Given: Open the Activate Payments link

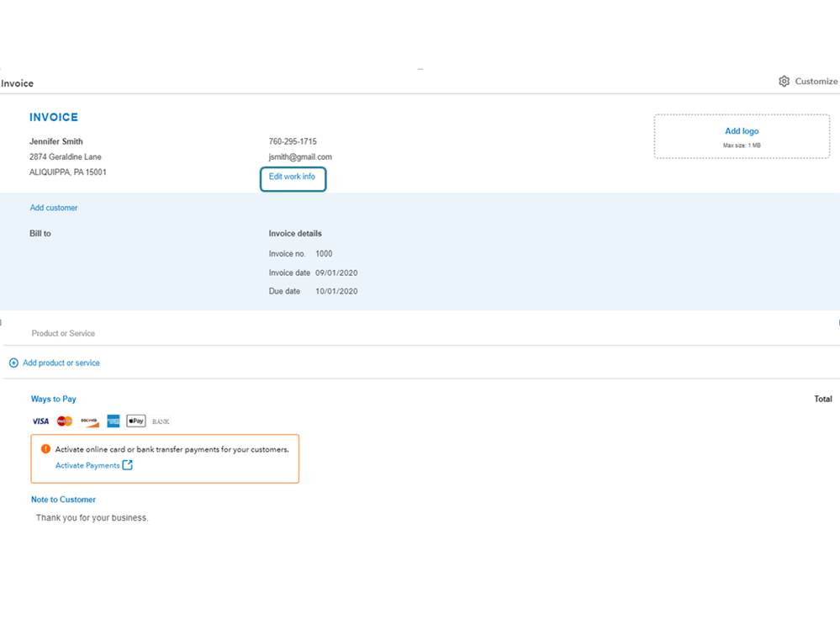Looking at the screenshot, I should (87, 465).
